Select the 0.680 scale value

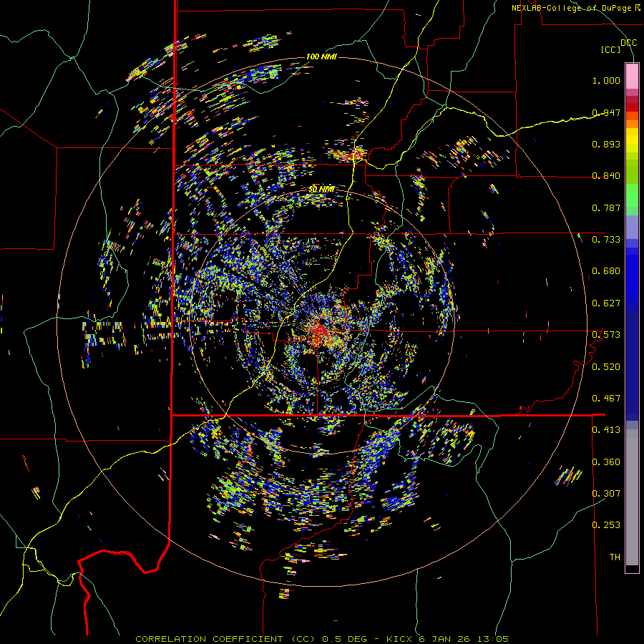(606, 271)
